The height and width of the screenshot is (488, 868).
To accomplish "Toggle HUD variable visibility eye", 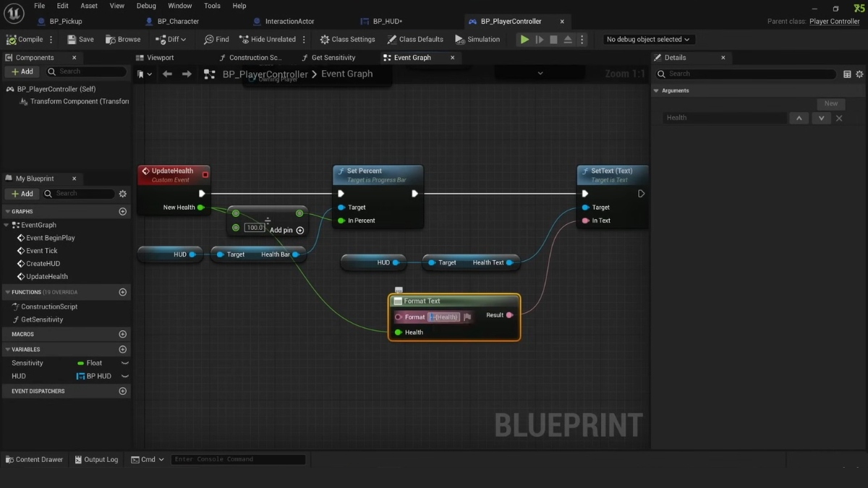I will [124, 376].
